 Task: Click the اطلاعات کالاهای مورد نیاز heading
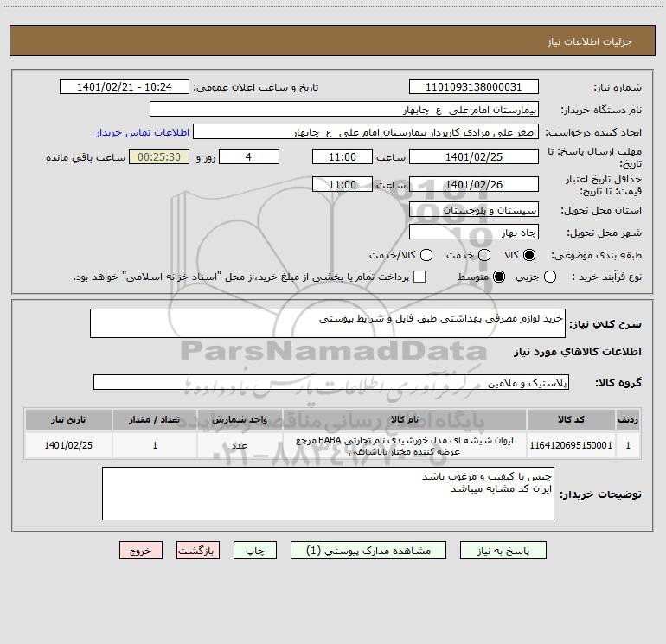pyautogui.click(x=578, y=352)
